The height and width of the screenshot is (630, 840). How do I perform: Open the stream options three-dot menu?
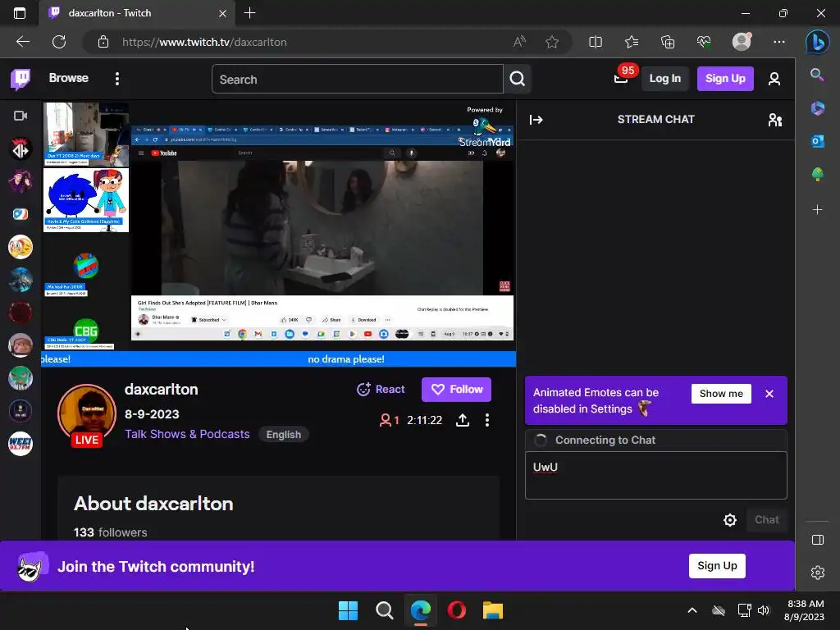coord(487,420)
